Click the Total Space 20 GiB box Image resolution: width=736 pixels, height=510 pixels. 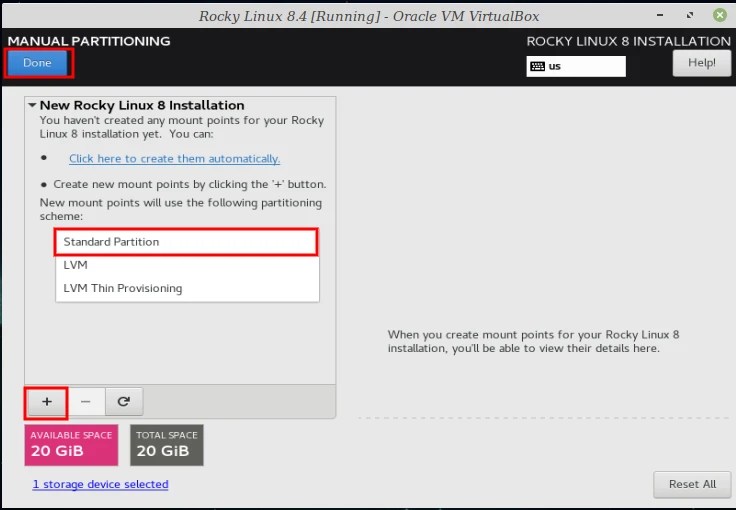point(167,445)
